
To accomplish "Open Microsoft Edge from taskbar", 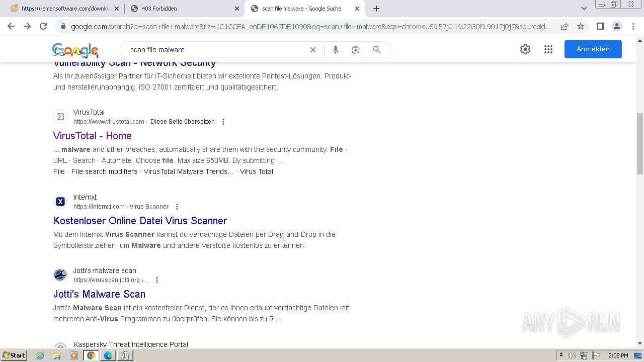I will (x=108, y=355).
